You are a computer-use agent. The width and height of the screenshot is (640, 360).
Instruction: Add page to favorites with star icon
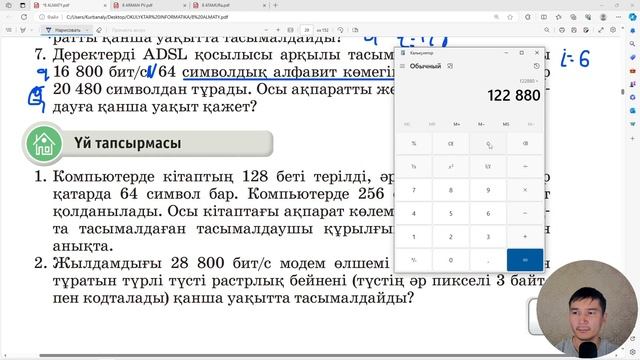click(x=510, y=17)
